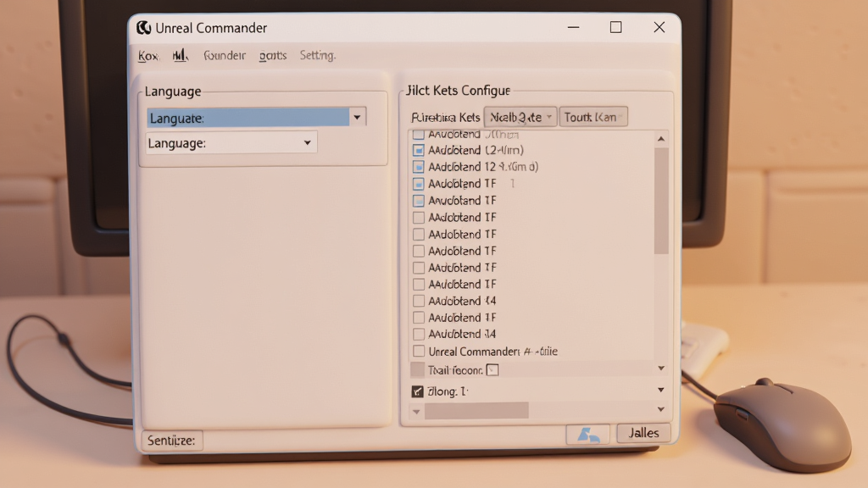868x488 pixels.
Task: Toggle the AAdobtend (2-l/im) checkbox
Action: (x=419, y=150)
